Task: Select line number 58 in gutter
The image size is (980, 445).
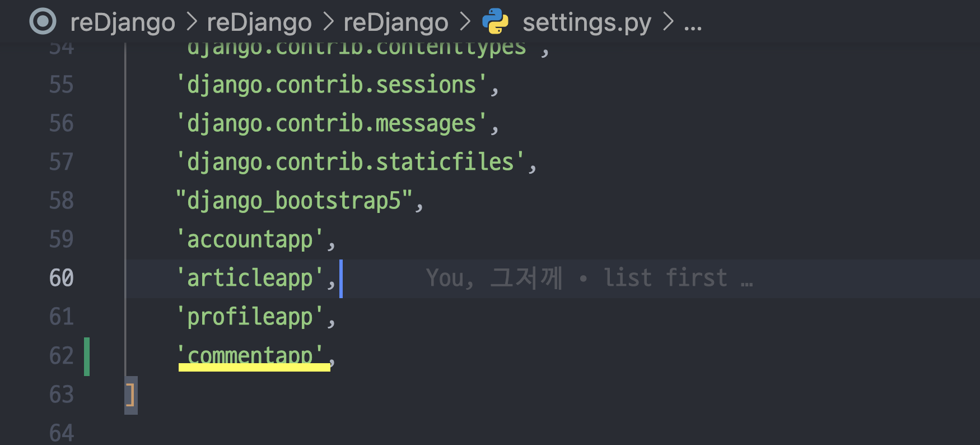Action: pyautogui.click(x=62, y=201)
